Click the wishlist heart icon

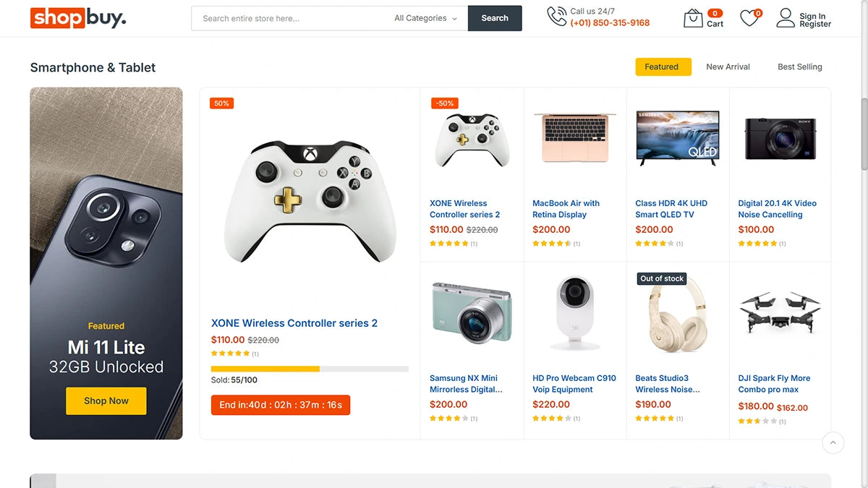pos(749,18)
